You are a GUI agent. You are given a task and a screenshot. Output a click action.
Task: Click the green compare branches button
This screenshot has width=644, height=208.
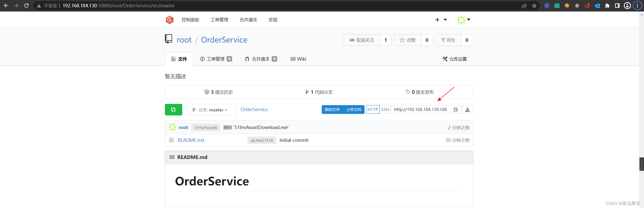(x=173, y=110)
